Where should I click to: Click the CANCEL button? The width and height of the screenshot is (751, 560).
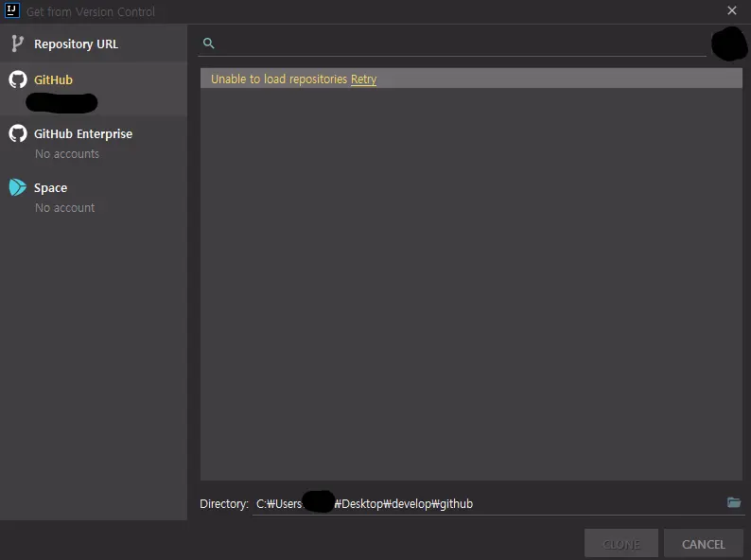pos(703,544)
